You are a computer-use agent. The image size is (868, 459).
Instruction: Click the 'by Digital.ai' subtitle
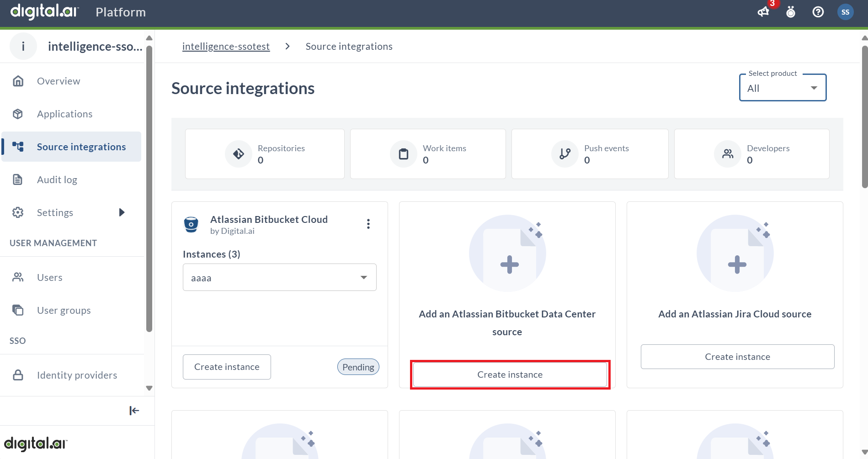coord(232,231)
